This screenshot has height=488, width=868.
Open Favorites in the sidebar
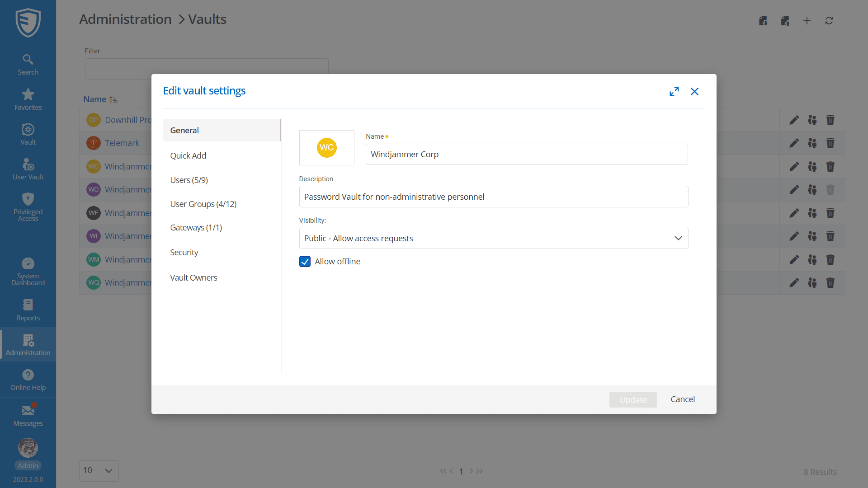[28, 99]
